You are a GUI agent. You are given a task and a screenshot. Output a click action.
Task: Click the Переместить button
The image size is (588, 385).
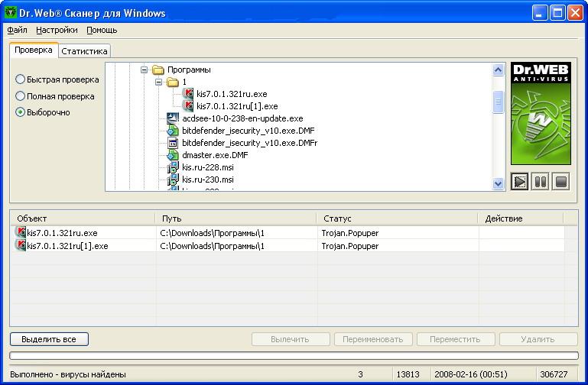pyautogui.click(x=455, y=339)
